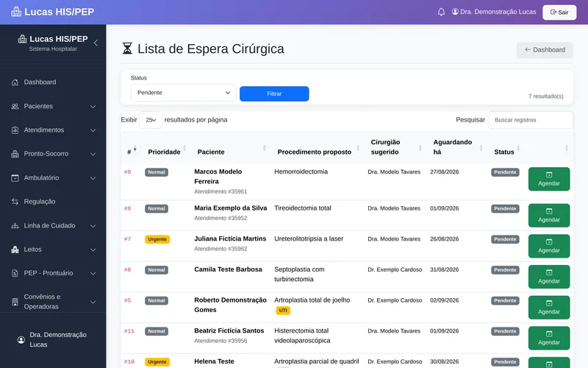Click the #7 waitlist entry link
This screenshot has height=368, width=588.
coord(127,239)
